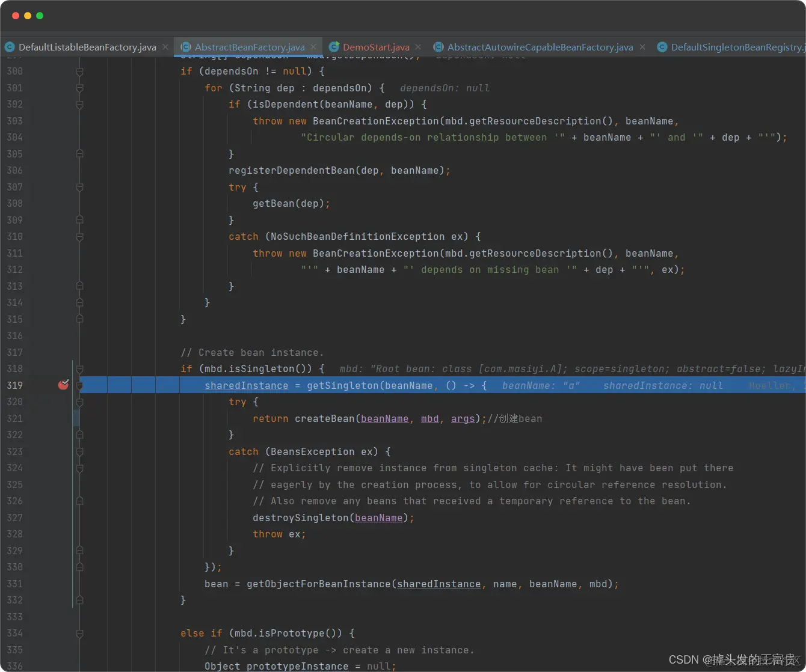Click underlined sharedInstance on line 319

tap(247, 385)
